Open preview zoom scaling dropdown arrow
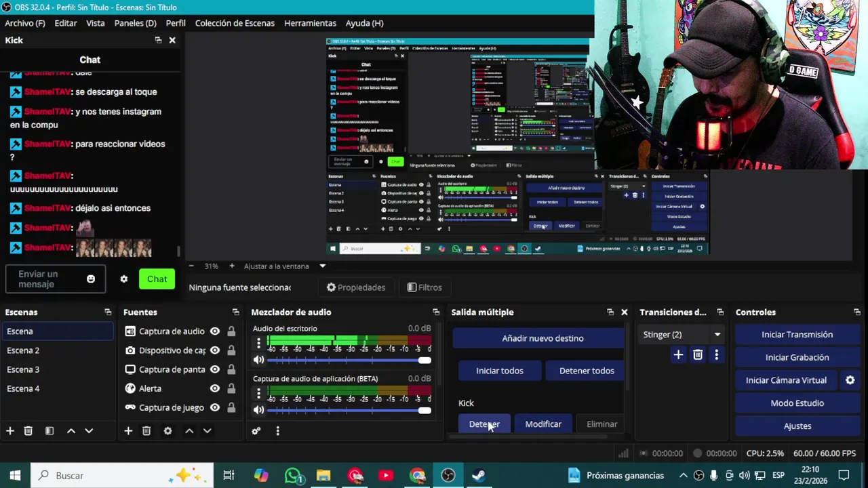Image resolution: width=868 pixels, height=488 pixels. point(323,266)
